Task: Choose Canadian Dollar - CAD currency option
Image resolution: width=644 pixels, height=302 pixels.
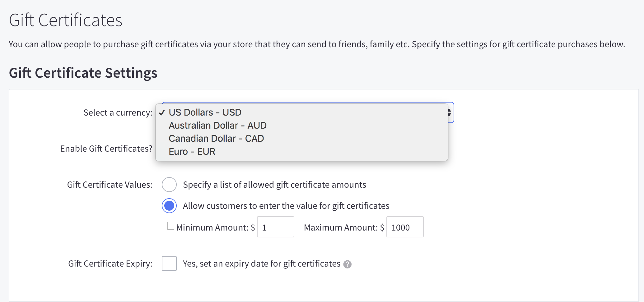Action: tap(216, 138)
